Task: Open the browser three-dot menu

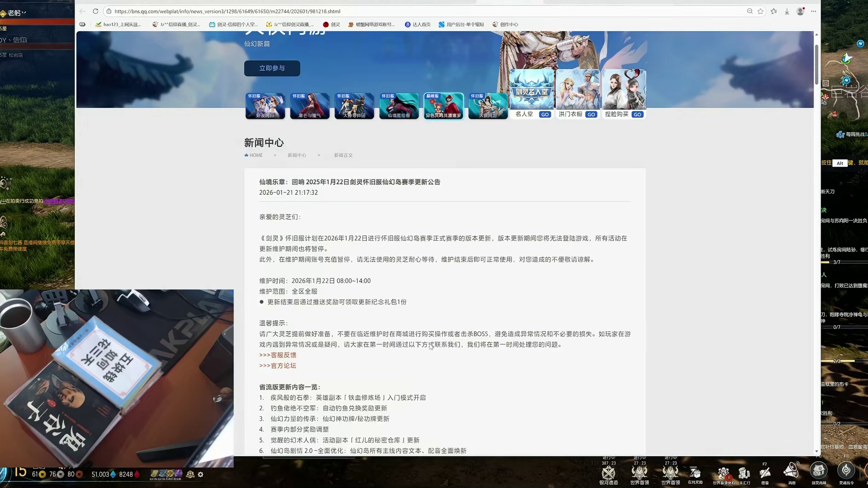Action: coord(814,11)
